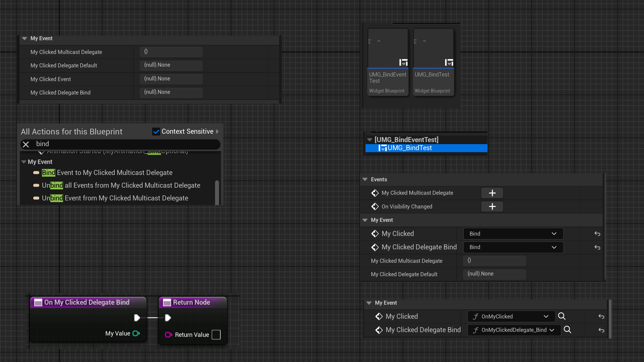Click the My Clicked Event value field
Viewport: 644px width, 362px height.
pyautogui.click(x=171, y=79)
